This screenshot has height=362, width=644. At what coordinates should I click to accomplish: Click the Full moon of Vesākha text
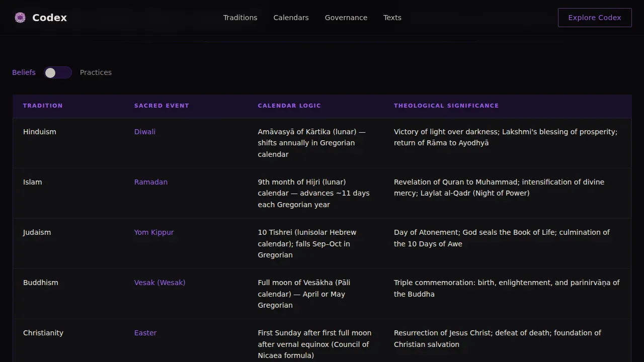pyautogui.click(x=304, y=294)
